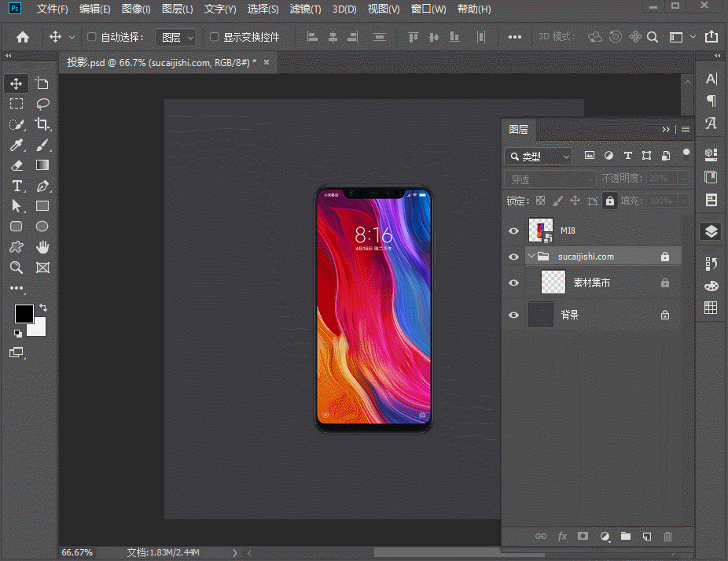Viewport: 728px width, 561px height.
Task: Choose the Pen tool
Action: (x=42, y=186)
